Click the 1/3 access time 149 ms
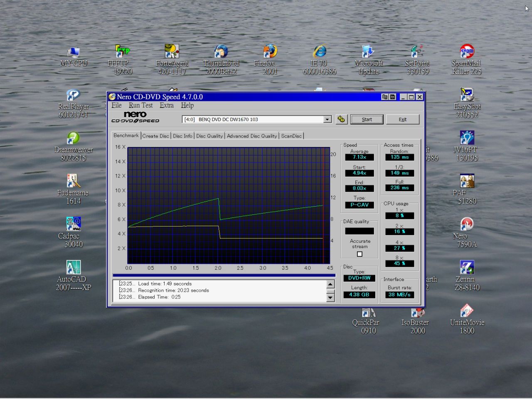 click(399, 173)
